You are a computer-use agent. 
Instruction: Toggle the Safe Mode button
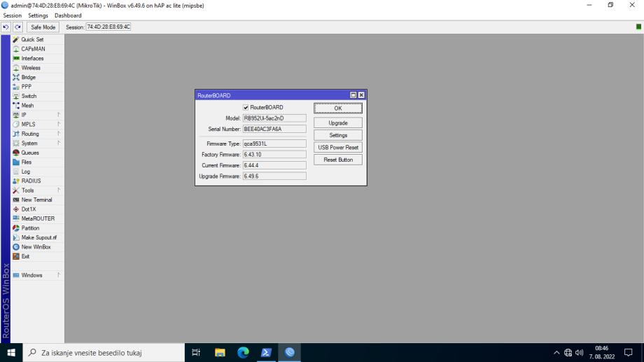coord(43,27)
